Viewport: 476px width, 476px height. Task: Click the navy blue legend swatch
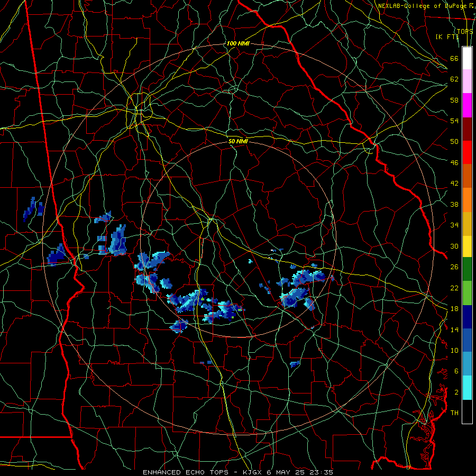(467, 317)
